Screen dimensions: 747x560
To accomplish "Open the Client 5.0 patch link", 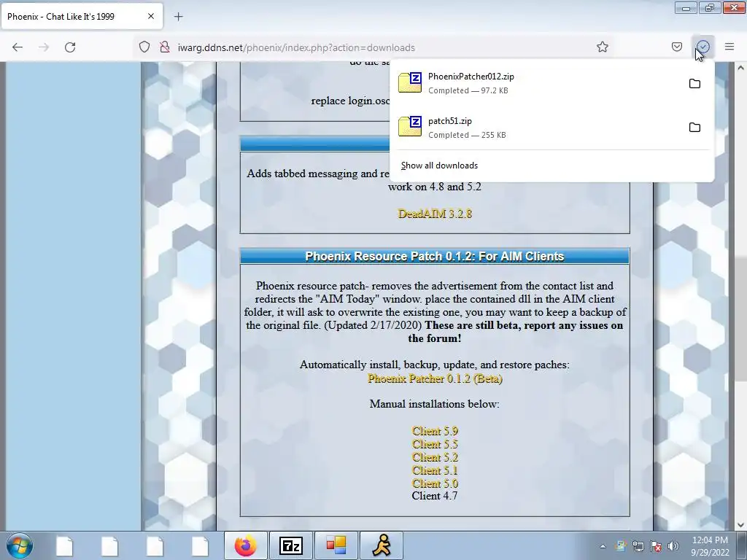I will [x=435, y=484].
